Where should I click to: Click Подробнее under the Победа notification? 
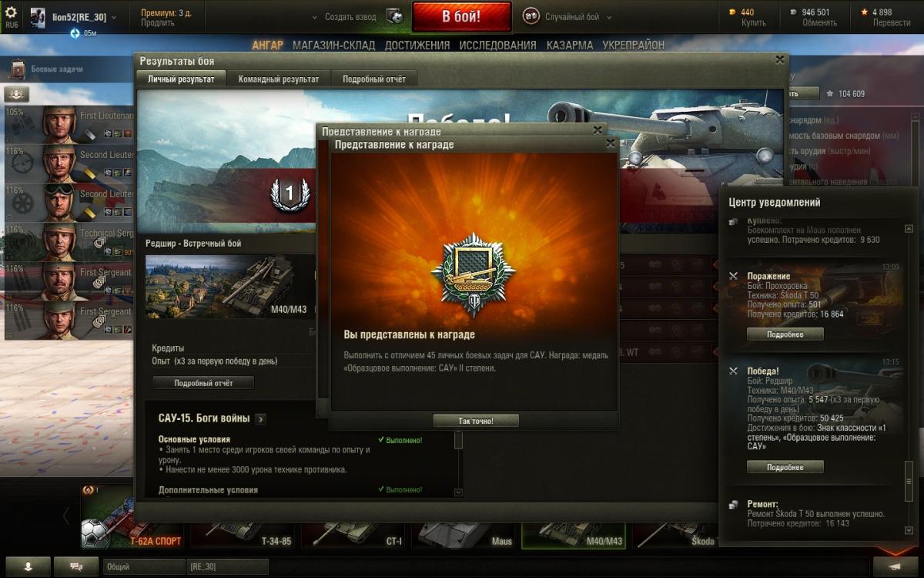(x=785, y=467)
